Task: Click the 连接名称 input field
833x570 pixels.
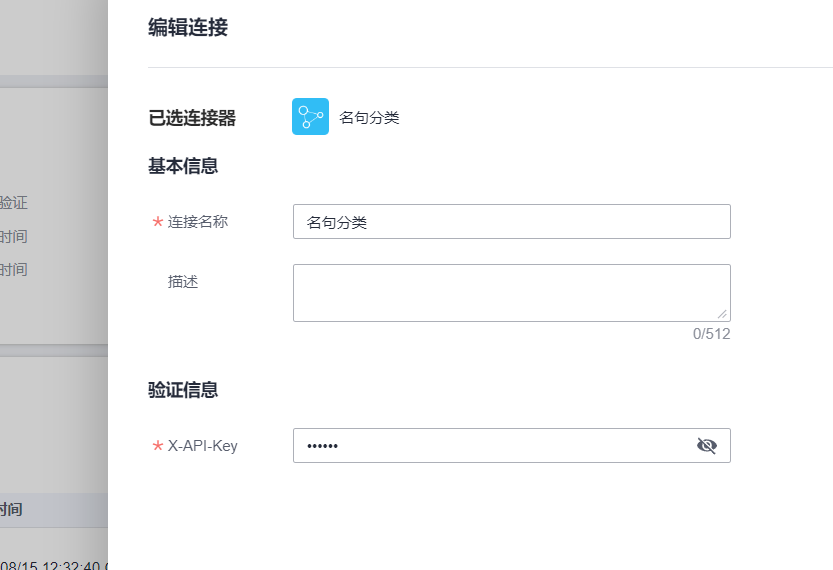Action: tap(511, 222)
